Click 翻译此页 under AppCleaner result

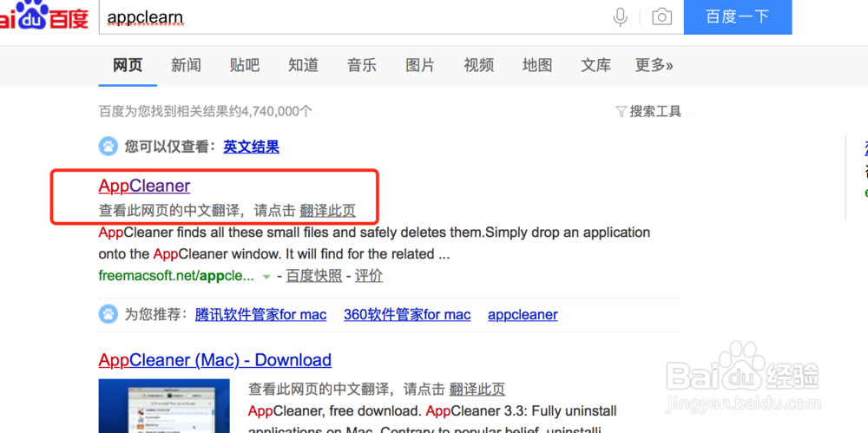[x=328, y=211]
